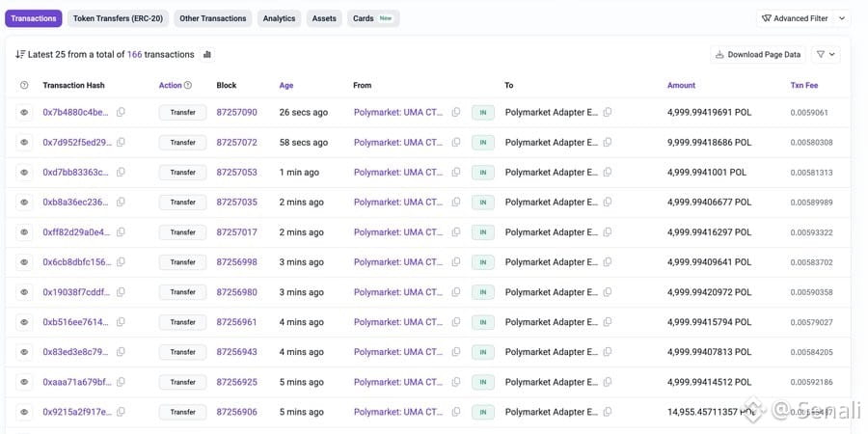Copy From address in block 87257072 row

tap(455, 142)
